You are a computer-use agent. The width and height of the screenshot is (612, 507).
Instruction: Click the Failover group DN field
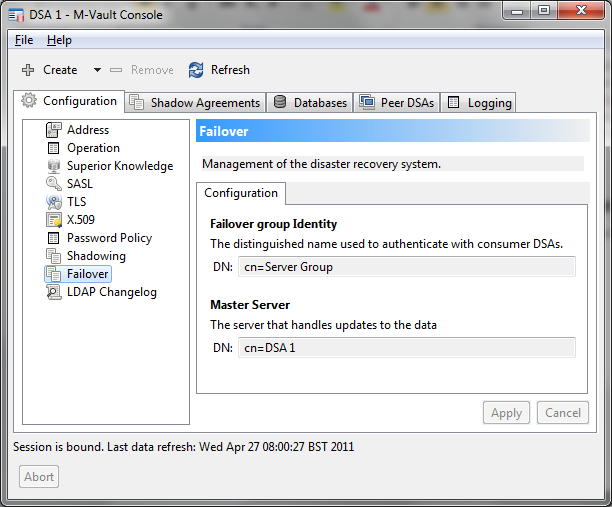pyautogui.click(x=406, y=267)
